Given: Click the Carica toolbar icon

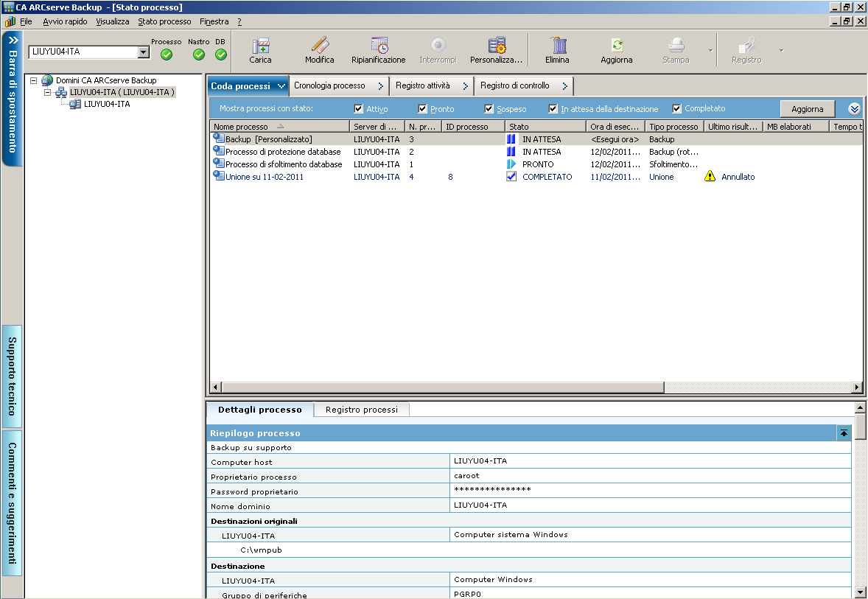Looking at the screenshot, I should click(x=260, y=46).
